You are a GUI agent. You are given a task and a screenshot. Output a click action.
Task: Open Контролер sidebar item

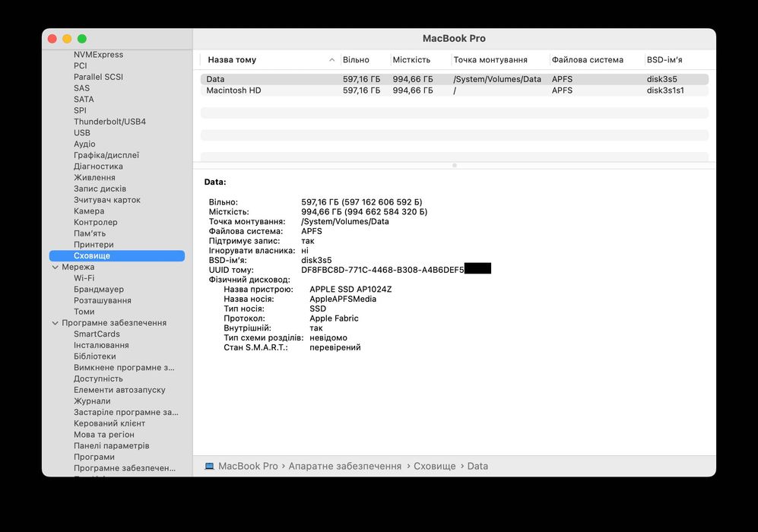[95, 222]
